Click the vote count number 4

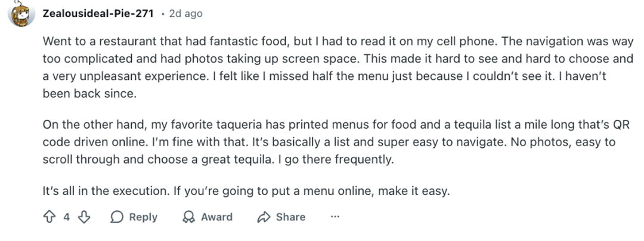(x=67, y=217)
